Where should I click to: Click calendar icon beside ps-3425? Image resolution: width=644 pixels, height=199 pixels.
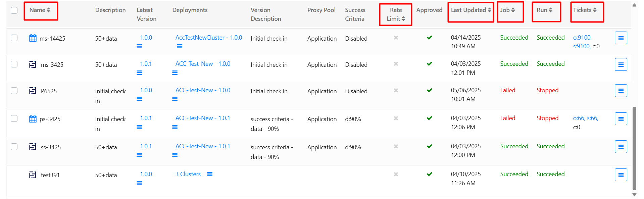point(33,119)
